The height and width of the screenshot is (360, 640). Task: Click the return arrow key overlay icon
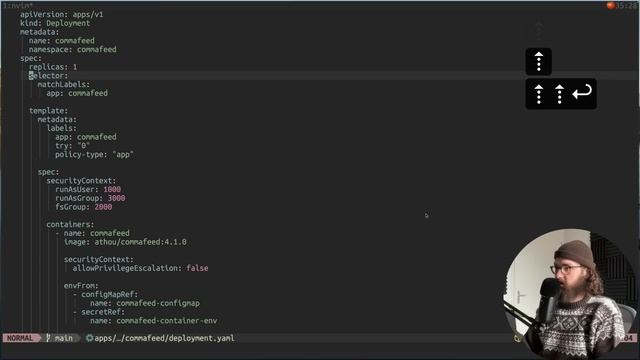(x=582, y=93)
